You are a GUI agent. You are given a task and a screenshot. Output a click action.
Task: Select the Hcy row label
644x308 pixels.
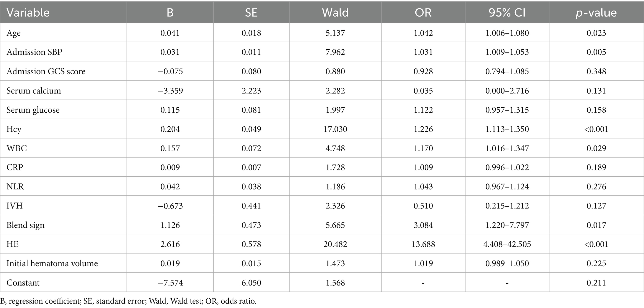(14, 129)
